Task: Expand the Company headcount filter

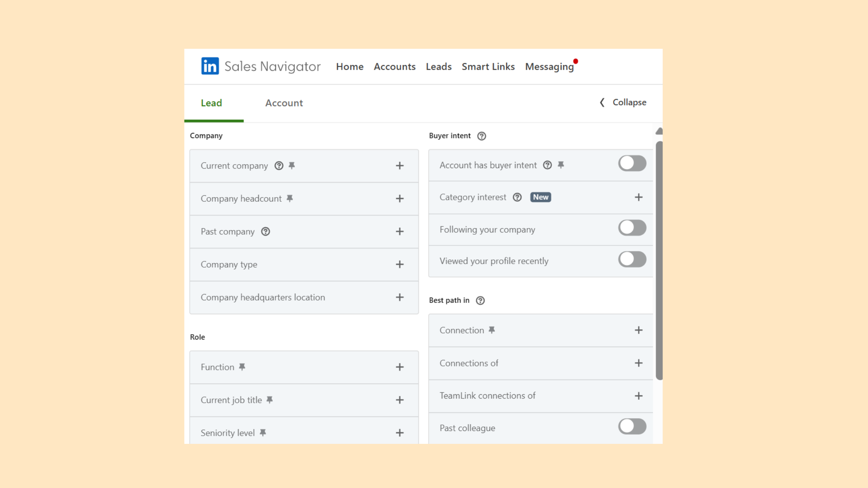Action: (x=400, y=199)
